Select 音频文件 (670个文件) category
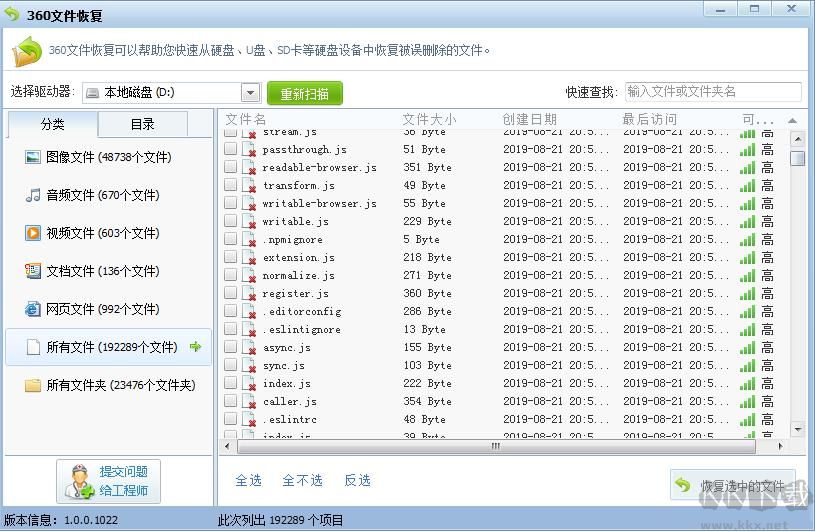Screen dimensions: 815x532 coord(108,195)
